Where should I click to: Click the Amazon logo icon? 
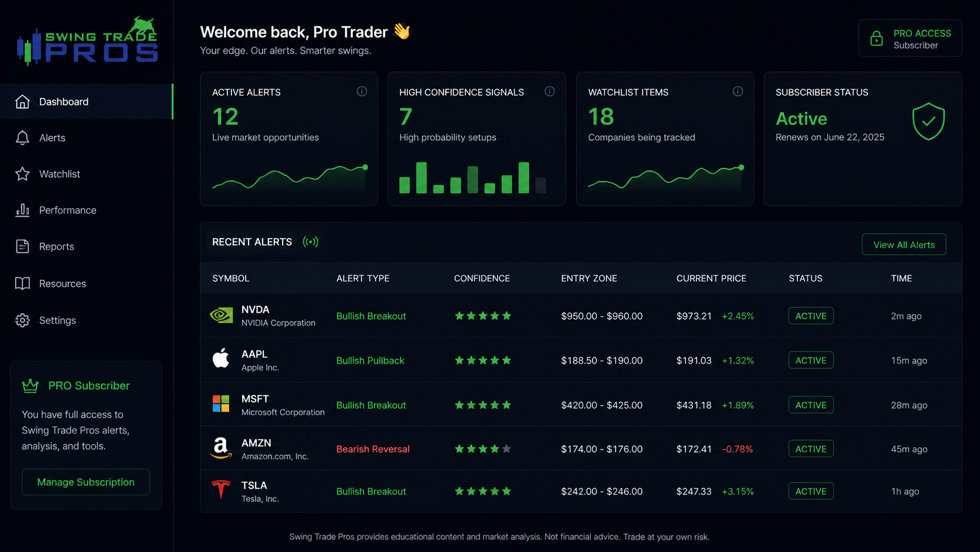[221, 448]
